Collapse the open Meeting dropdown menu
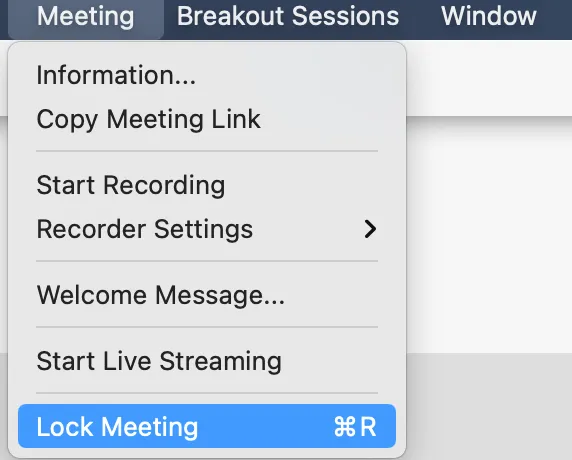Screen dimensions: 572x460 pos(86,17)
